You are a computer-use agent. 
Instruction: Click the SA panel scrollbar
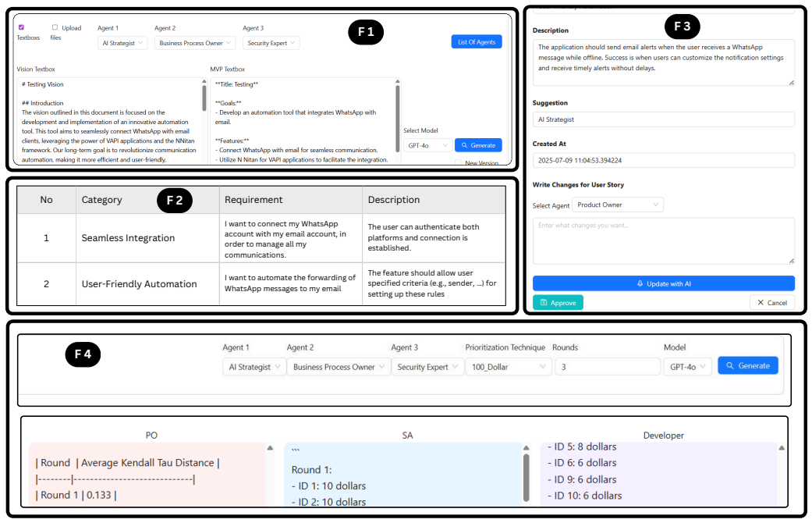point(527,478)
